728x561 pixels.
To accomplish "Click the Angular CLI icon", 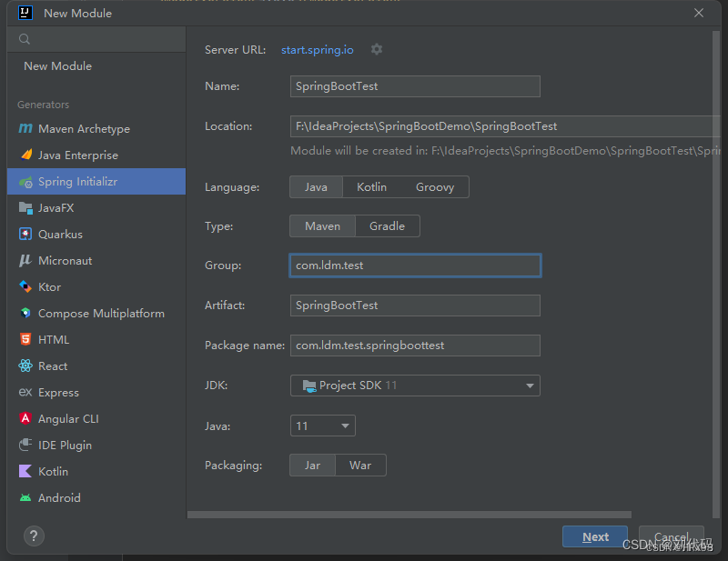I will click(x=25, y=418).
